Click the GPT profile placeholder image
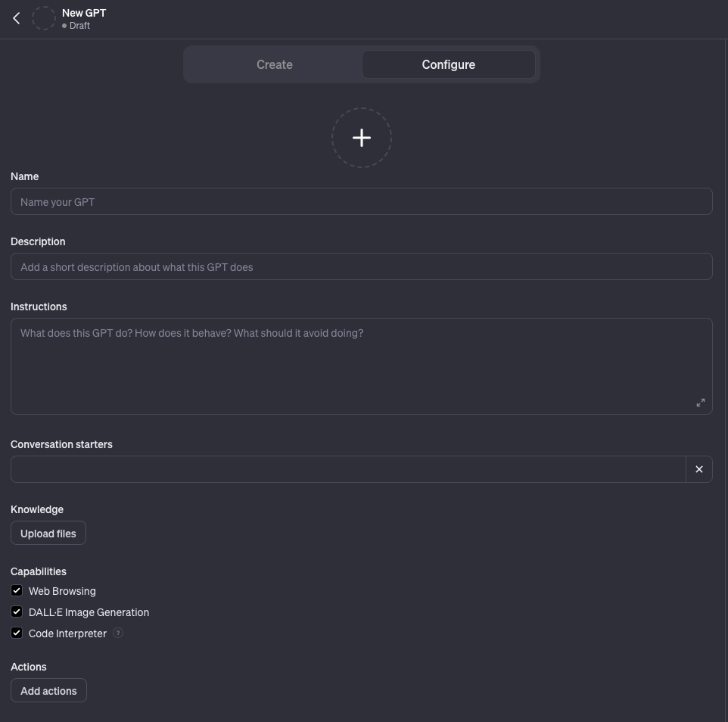The image size is (728, 722). [44, 18]
